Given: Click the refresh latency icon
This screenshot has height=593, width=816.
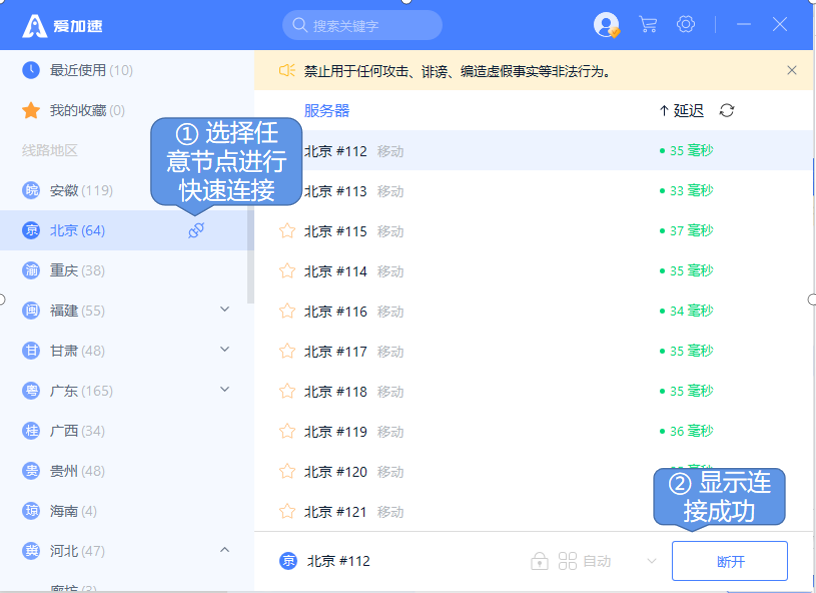Looking at the screenshot, I should [x=727, y=111].
